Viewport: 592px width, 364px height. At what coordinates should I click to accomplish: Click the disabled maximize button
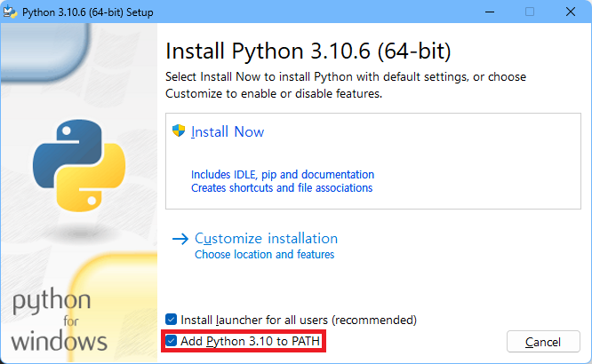tap(530, 12)
